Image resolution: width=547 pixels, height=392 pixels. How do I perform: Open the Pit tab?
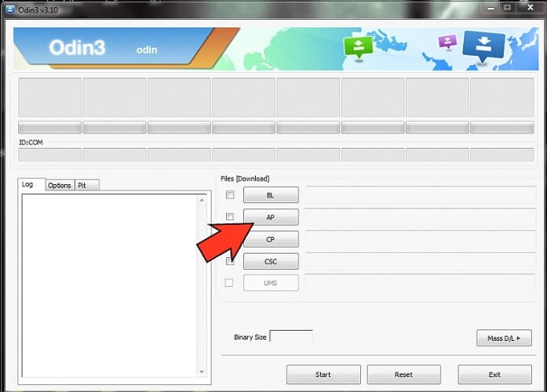point(87,185)
